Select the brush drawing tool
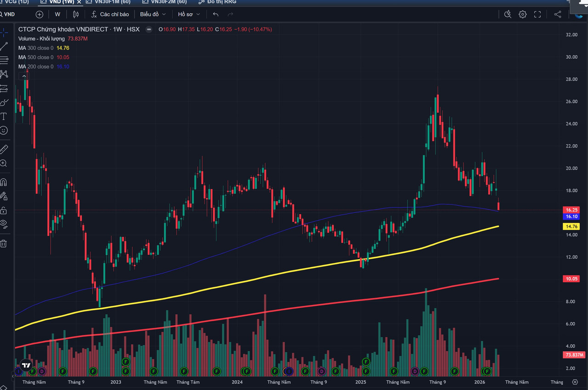 coord(4,102)
